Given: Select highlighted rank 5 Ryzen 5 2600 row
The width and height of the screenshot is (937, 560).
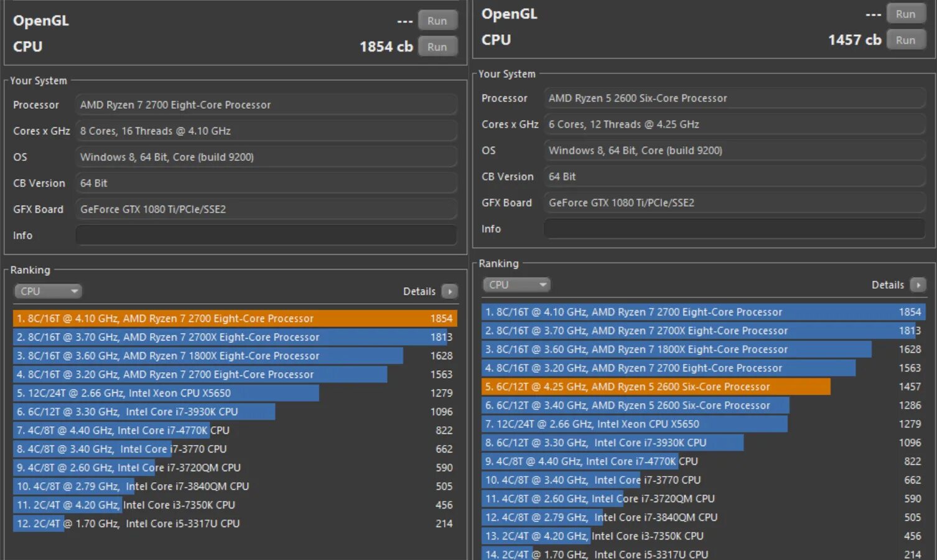Looking at the screenshot, I should 704,386.
